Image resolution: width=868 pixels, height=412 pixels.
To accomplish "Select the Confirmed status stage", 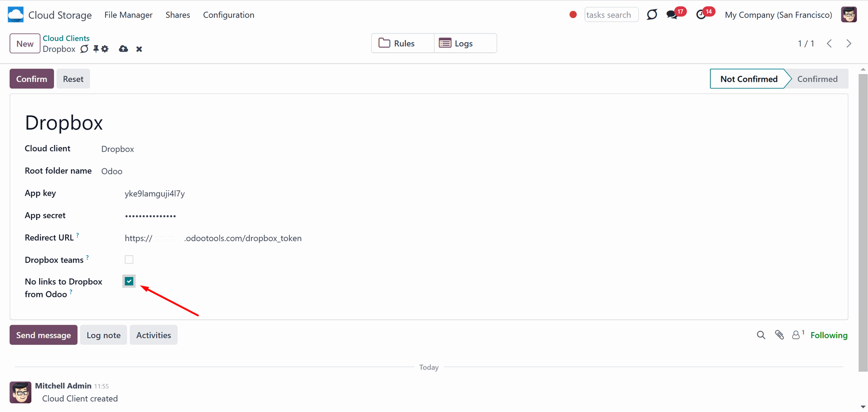I will click(817, 79).
